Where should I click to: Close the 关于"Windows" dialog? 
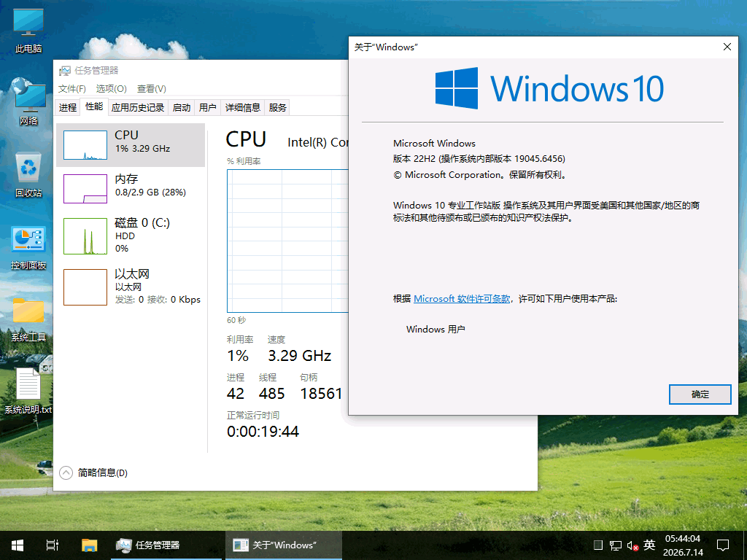(727, 47)
